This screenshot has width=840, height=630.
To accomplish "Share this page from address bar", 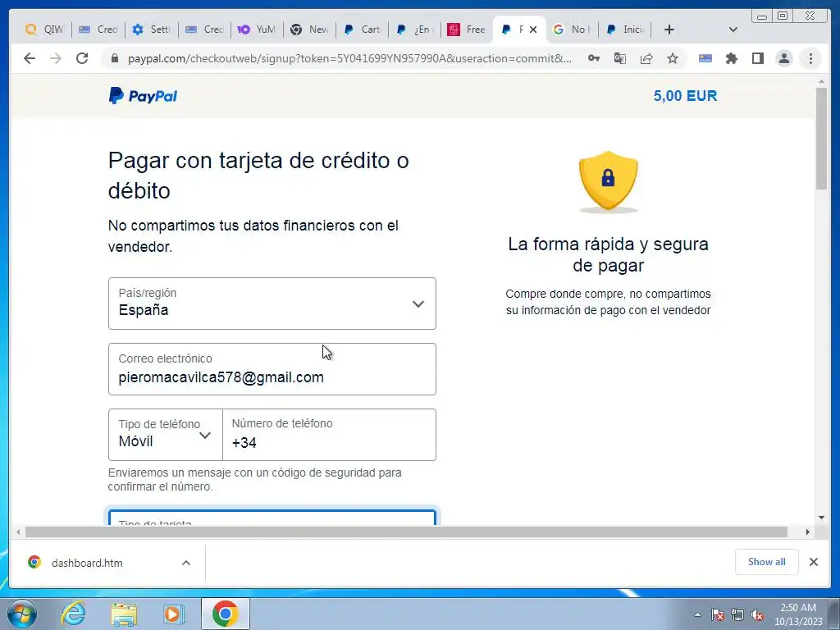I will [x=646, y=58].
